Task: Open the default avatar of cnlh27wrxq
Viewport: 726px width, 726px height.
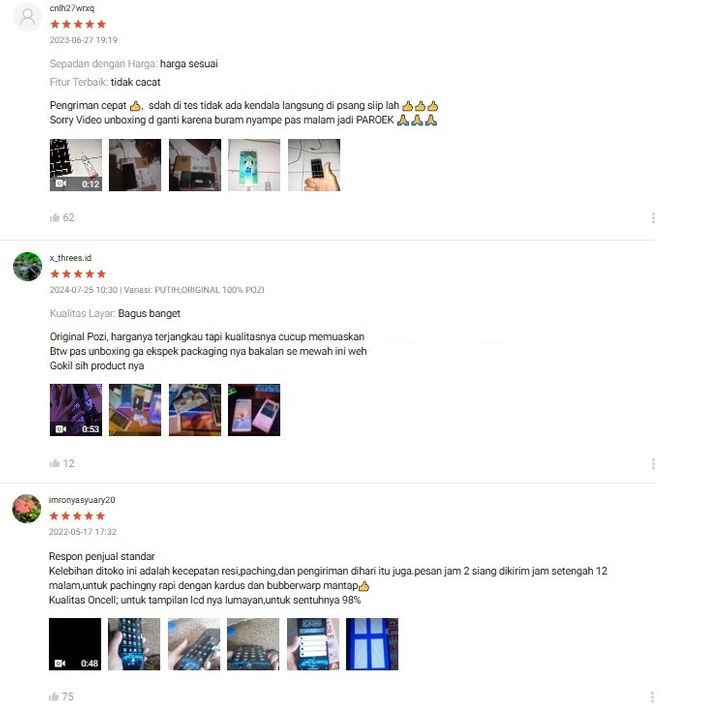Action: pos(27,17)
